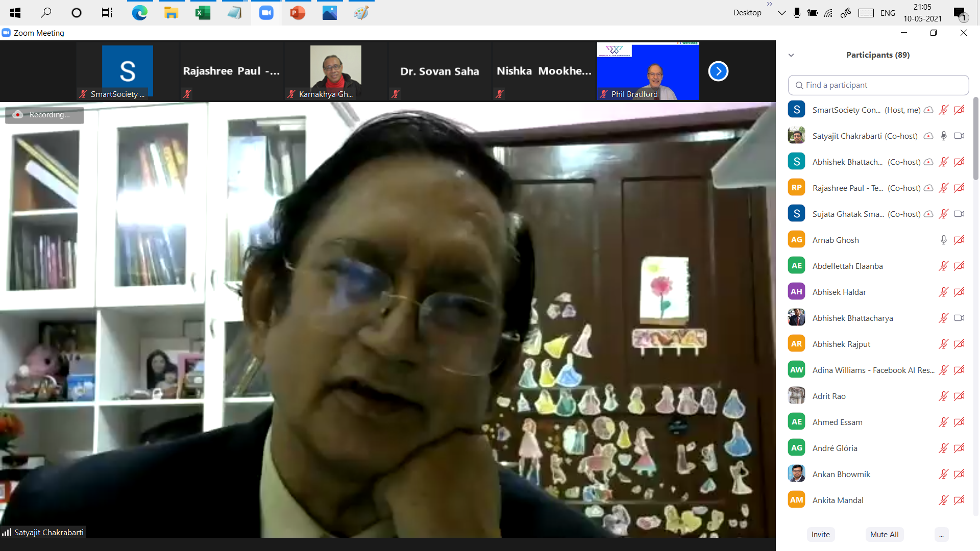Screen dimensions: 980x551
Task: Open PowerPoint from taskbar
Action: pyautogui.click(x=298, y=13)
